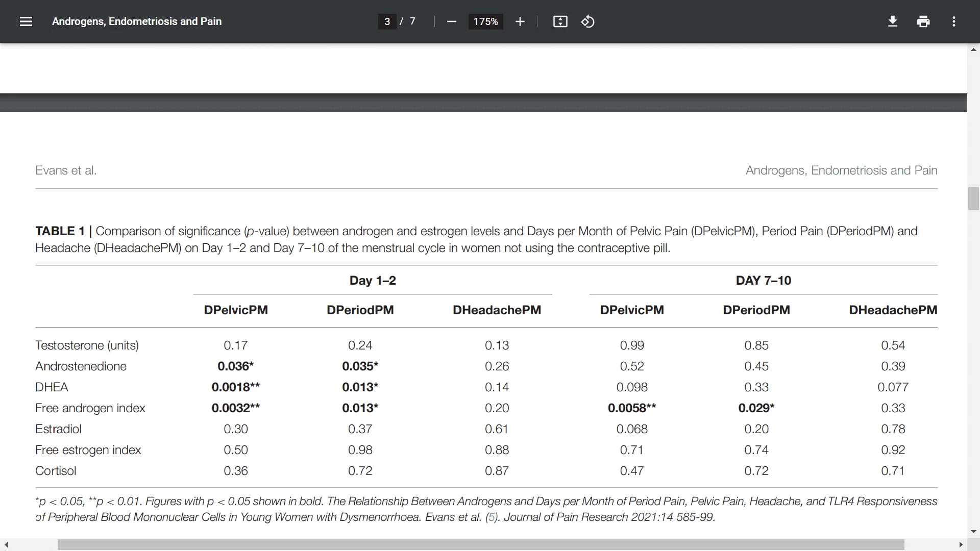Viewport: 980px width, 551px height.
Task: Print the document
Action: (x=923, y=21)
